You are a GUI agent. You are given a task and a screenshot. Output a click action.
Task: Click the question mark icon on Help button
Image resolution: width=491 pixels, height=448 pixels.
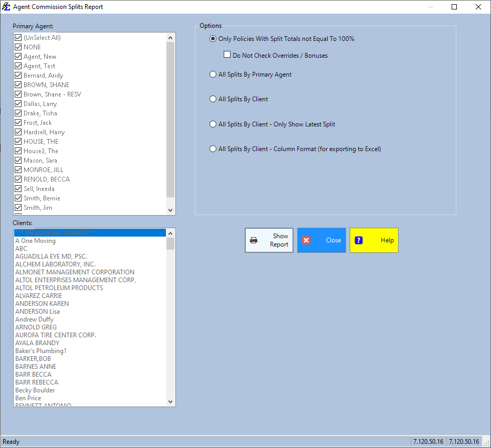(x=359, y=240)
